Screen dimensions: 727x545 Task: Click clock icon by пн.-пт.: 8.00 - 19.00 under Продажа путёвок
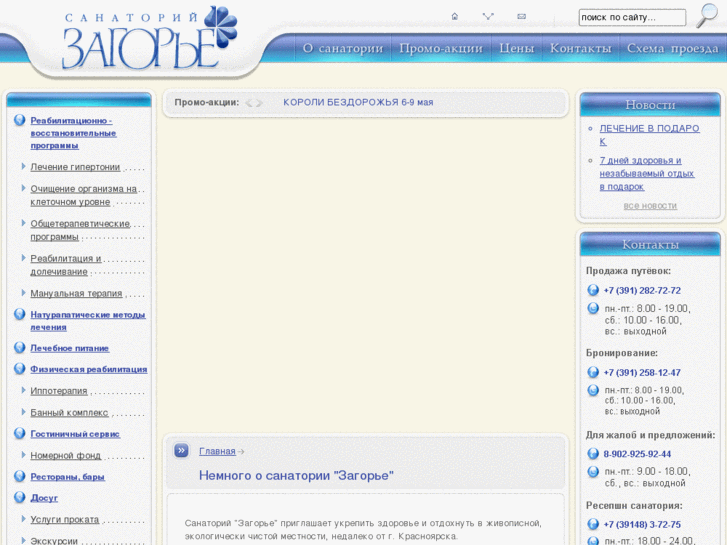coord(593,308)
